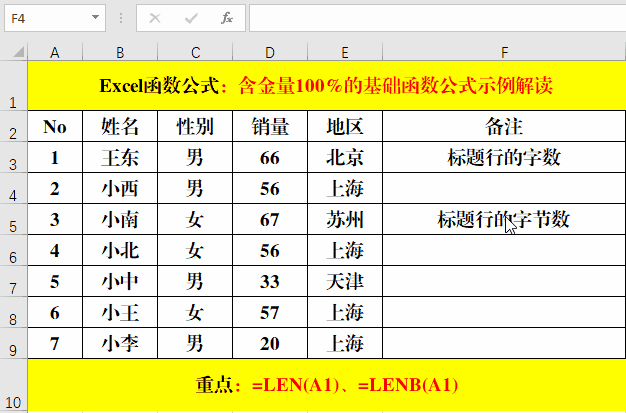Select row 3 header
The width and height of the screenshot is (626, 413).
pyautogui.click(x=14, y=157)
